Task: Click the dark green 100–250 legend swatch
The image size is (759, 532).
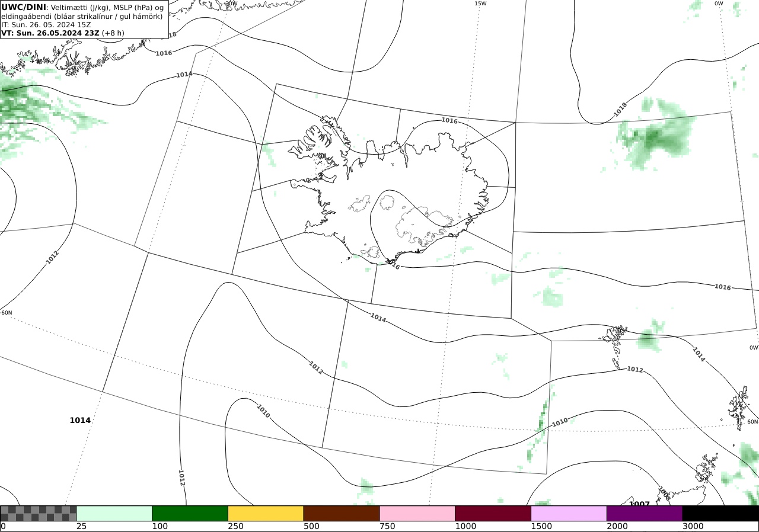Action: point(190,513)
